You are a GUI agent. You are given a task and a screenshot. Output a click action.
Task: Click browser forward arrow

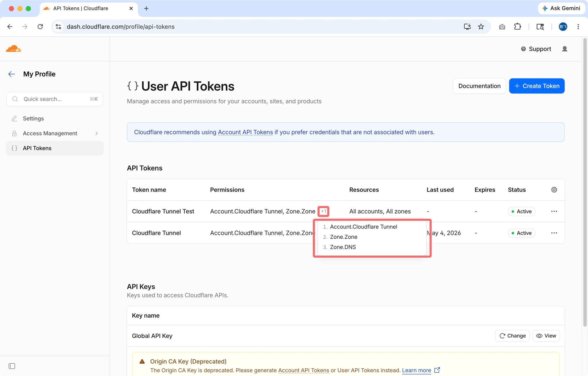[x=25, y=27]
